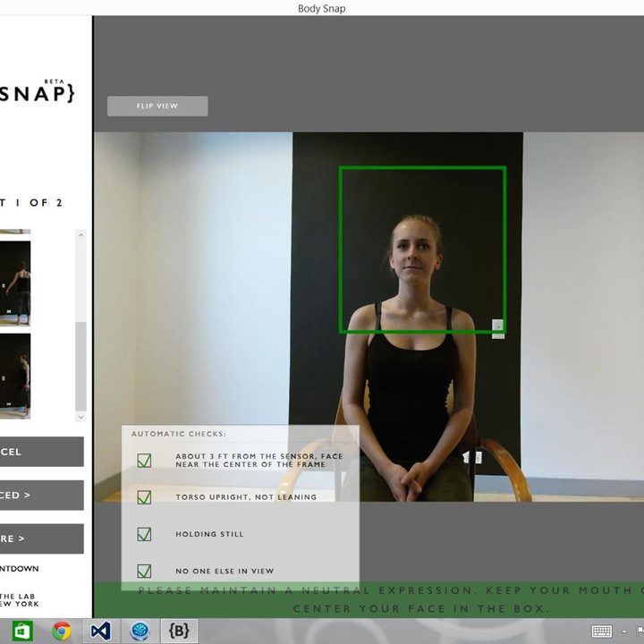Click the 'NTDOWN' countdown label
This screenshot has height=644, width=644.
[x=20, y=569]
